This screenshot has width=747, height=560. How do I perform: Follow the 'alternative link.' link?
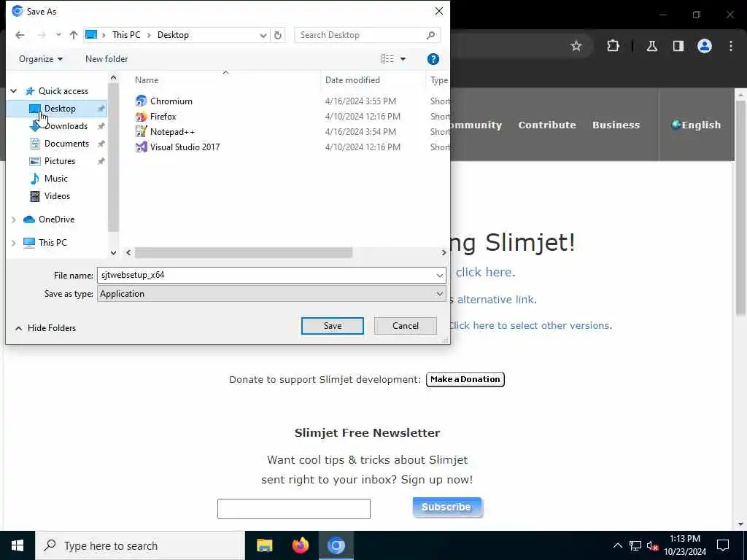tap(496, 300)
